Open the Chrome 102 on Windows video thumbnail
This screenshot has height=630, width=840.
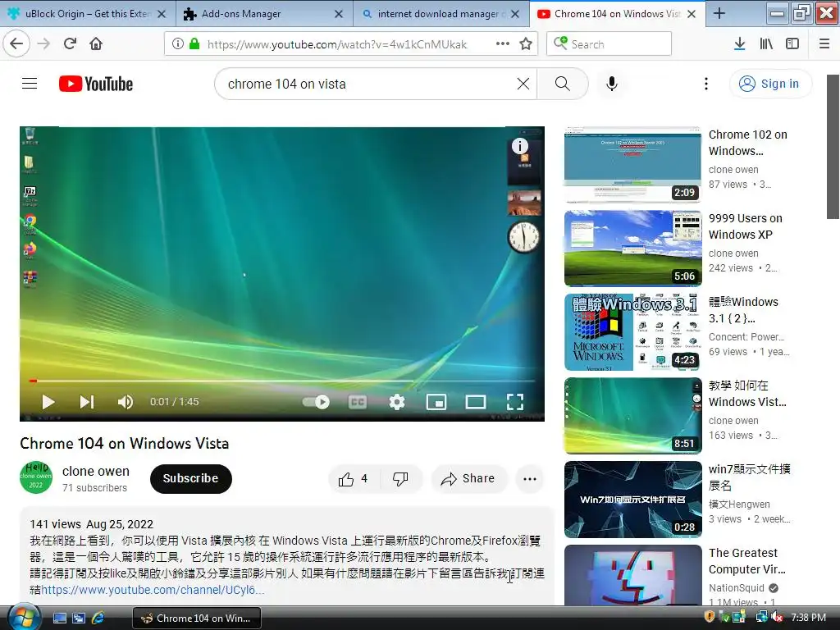tap(632, 164)
